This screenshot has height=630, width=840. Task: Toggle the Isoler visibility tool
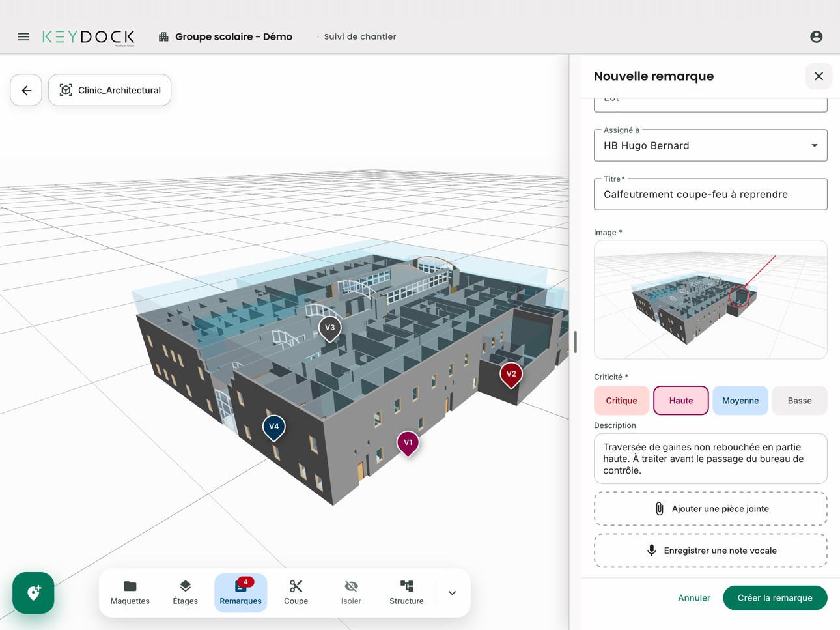(x=351, y=593)
